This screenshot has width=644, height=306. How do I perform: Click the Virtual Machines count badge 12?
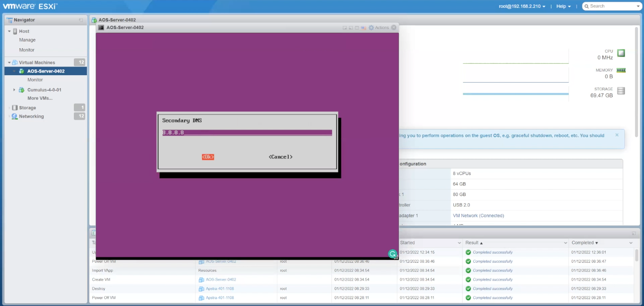point(80,62)
